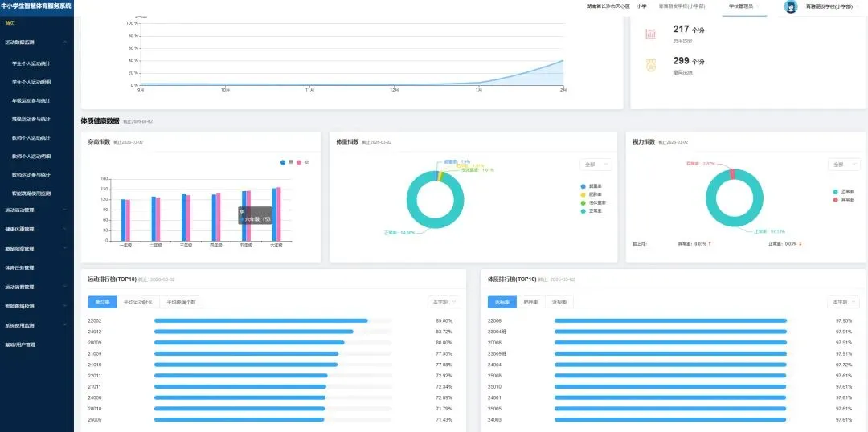Toggle 正常率 in the vision chart legend

[843, 191]
